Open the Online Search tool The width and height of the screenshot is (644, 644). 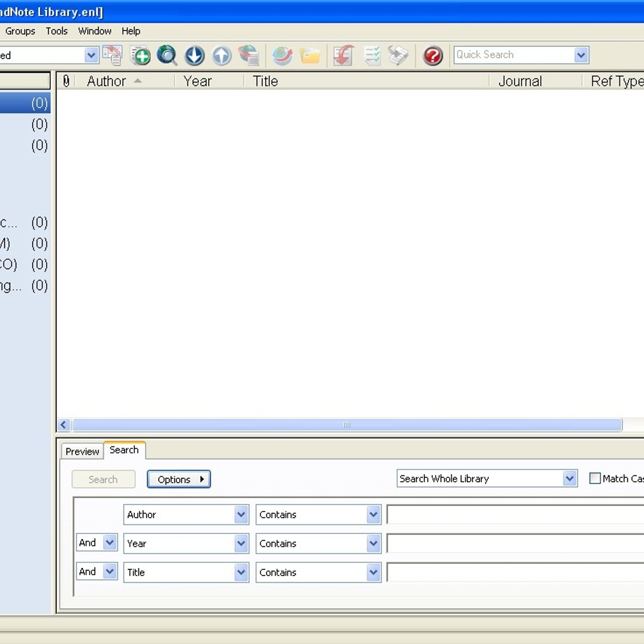click(167, 55)
